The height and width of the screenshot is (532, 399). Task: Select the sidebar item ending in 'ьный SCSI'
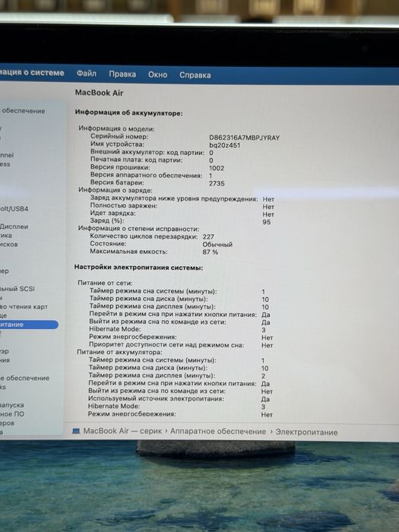[x=17, y=289]
